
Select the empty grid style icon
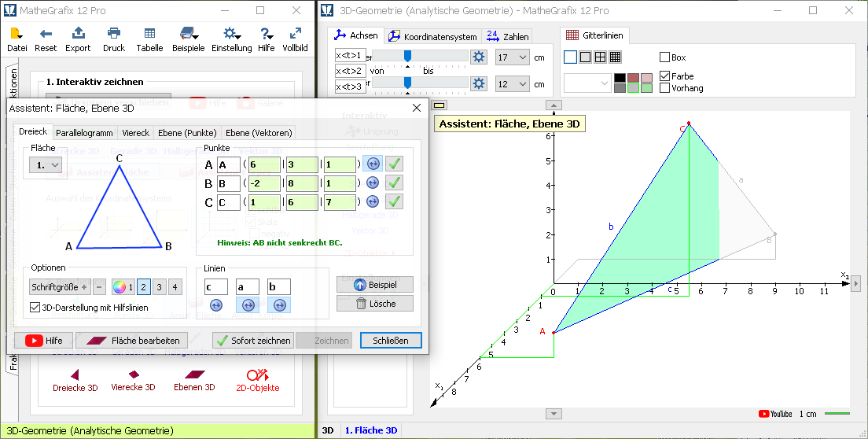pyautogui.click(x=570, y=57)
